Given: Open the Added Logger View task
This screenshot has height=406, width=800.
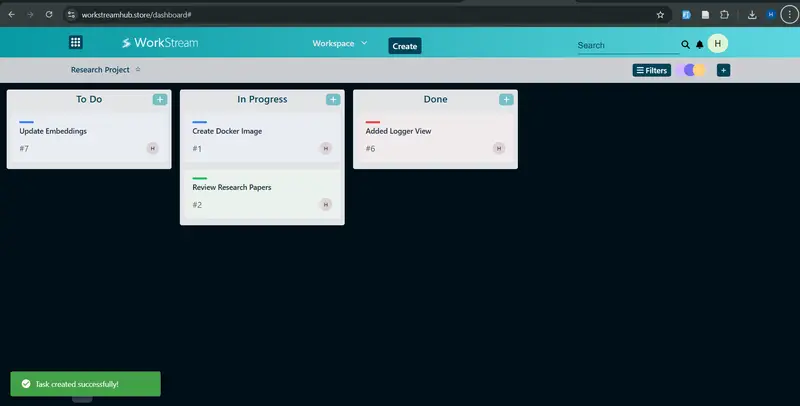Looking at the screenshot, I should (435, 138).
